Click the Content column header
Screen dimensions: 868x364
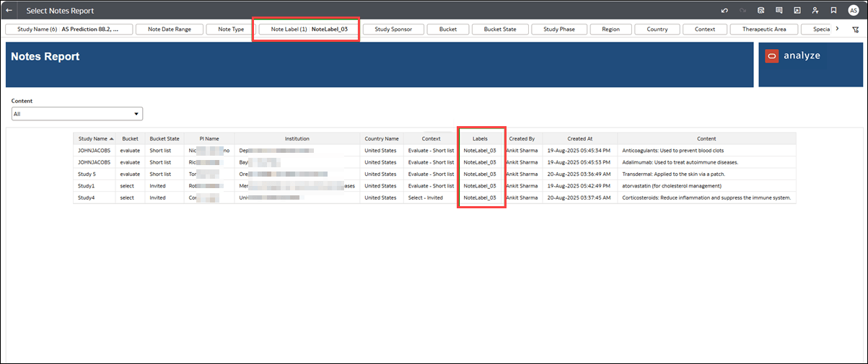point(706,138)
